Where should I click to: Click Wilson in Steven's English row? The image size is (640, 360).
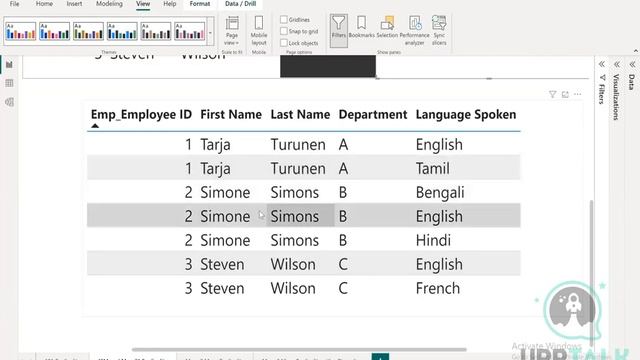tap(293, 264)
